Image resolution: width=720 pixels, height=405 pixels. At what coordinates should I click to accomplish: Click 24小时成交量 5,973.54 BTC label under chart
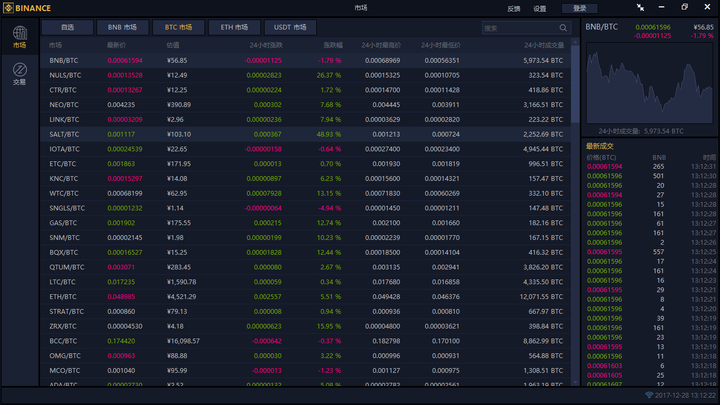pyautogui.click(x=641, y=131)
